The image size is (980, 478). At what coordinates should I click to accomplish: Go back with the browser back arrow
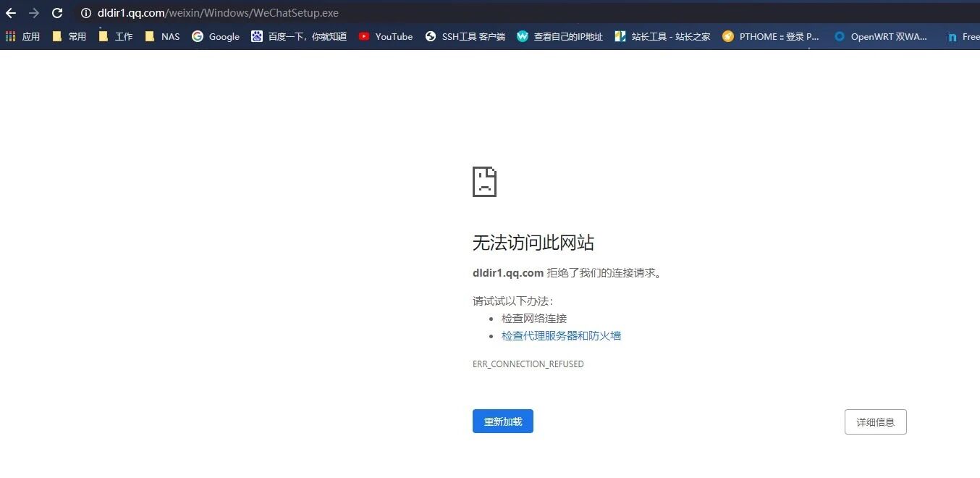click(11, 13)
